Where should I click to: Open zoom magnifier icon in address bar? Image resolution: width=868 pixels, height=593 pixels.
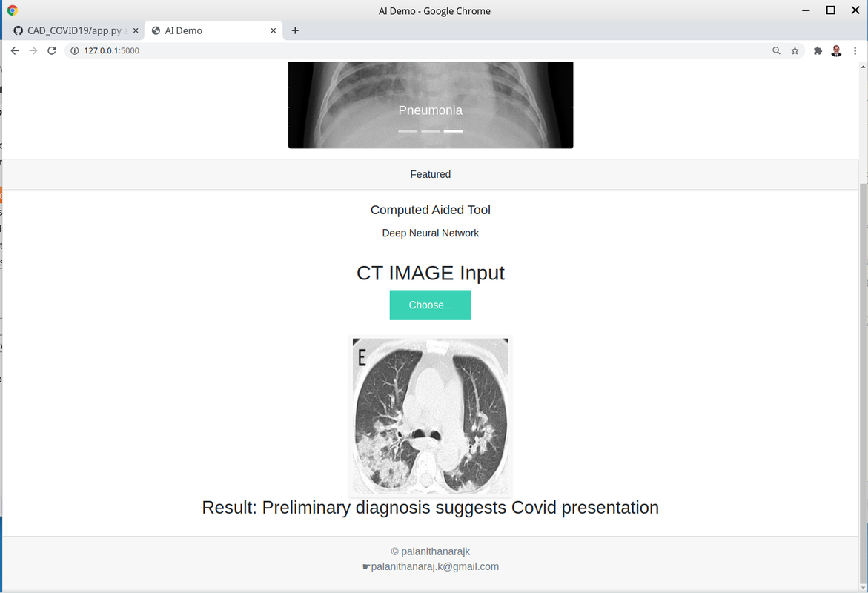[777, 50]
